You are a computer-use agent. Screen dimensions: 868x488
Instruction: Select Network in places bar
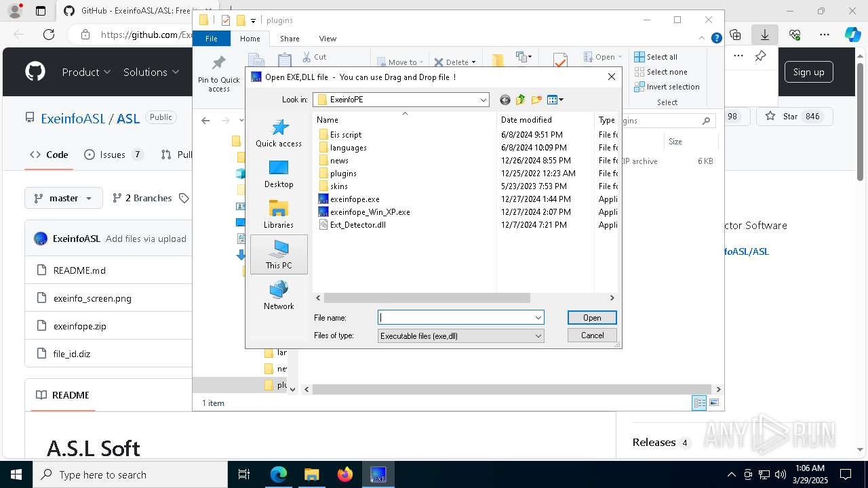(x=279, y=296)
